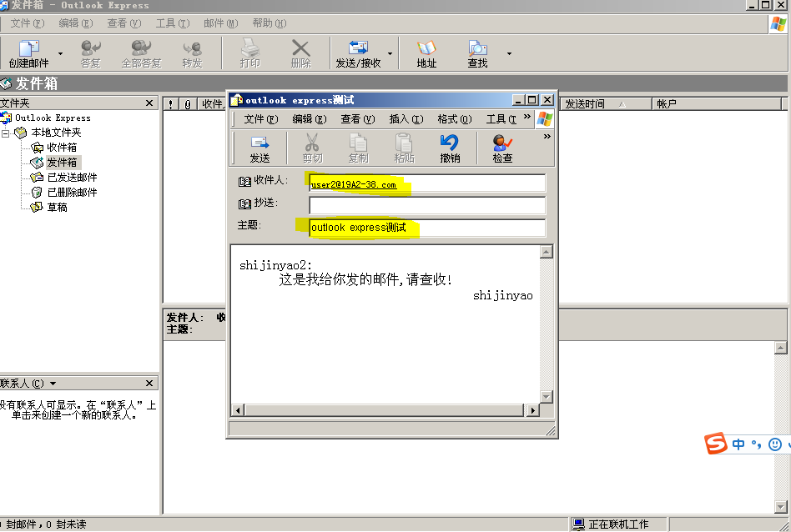Click the address book icon beside 抄送
Viewport: 791px width, 532px height.
[x=244, y=203]
